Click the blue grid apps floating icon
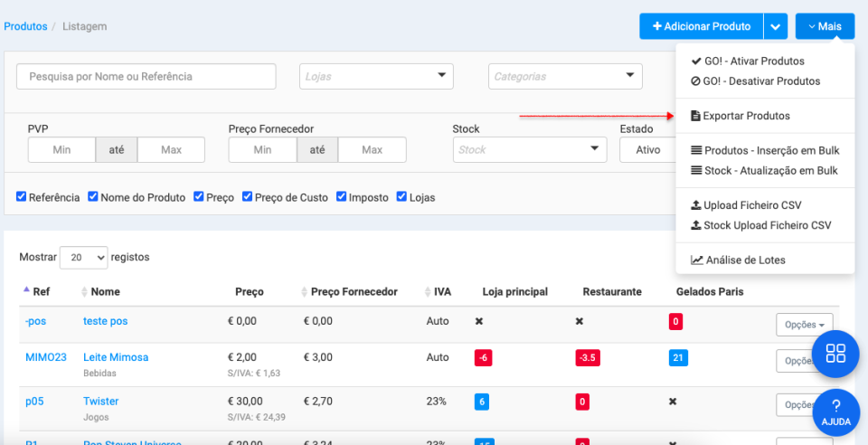Viewport: 868px width, 445px height. tap(835, 354)
